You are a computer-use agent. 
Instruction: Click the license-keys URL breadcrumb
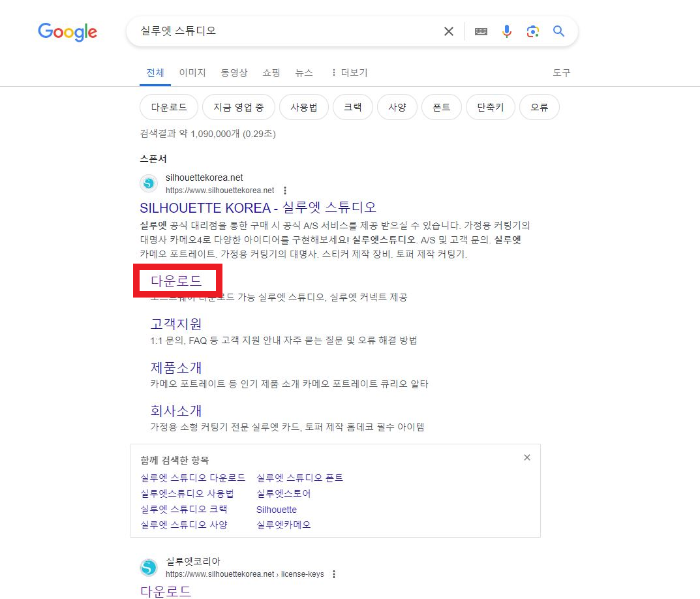(245, 574)
